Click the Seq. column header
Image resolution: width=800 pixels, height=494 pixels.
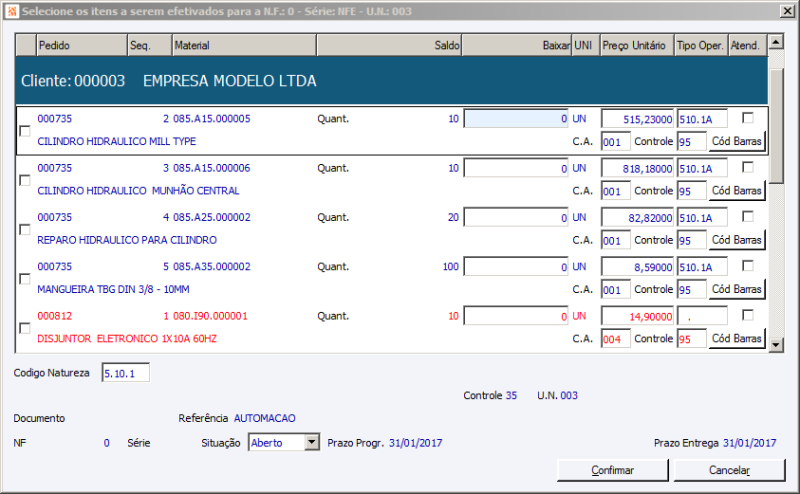point(149,45)
